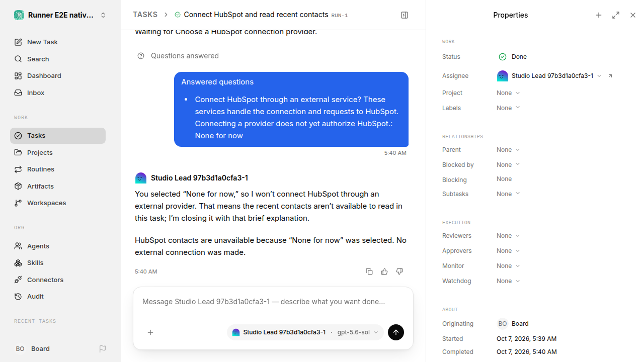Image resolution: width=644 pixels, height=362 pixels.
Task: Open the Blocked by dropdown
Action: (x=508, y=165)
